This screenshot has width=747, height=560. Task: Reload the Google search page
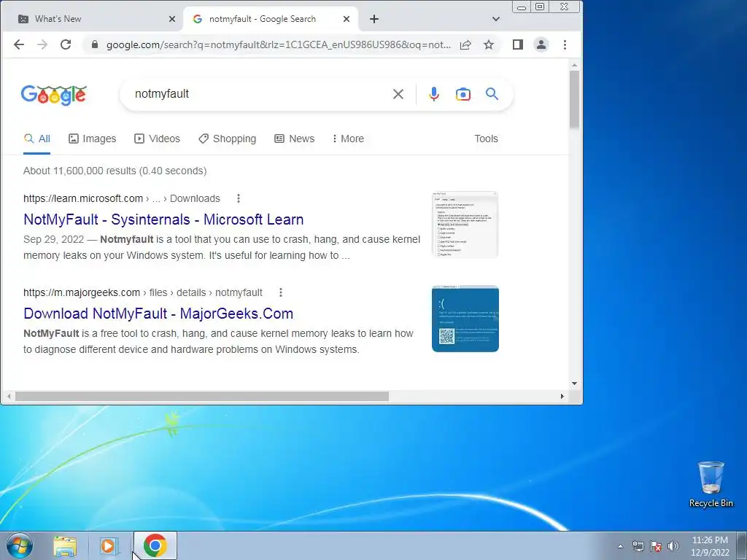66,44
